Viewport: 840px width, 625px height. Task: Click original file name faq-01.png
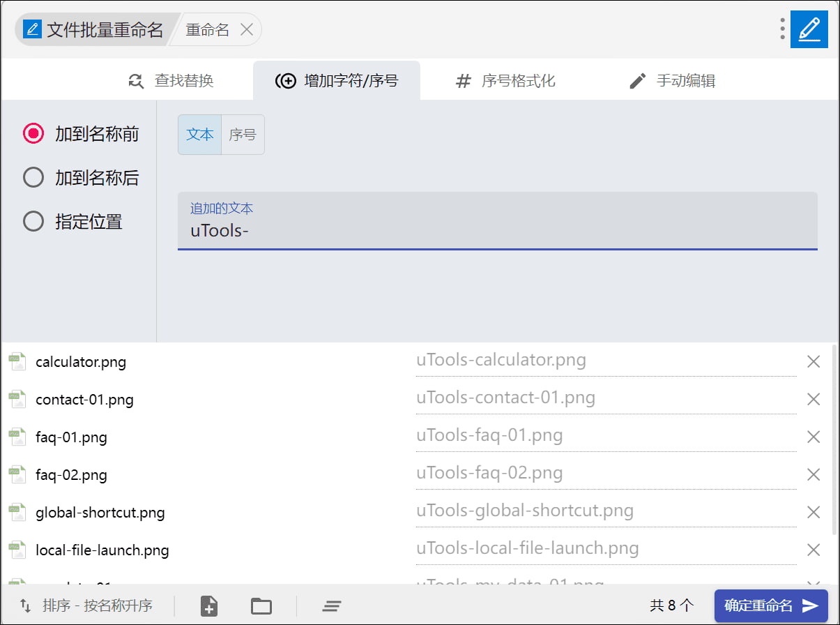pos(71,437)
